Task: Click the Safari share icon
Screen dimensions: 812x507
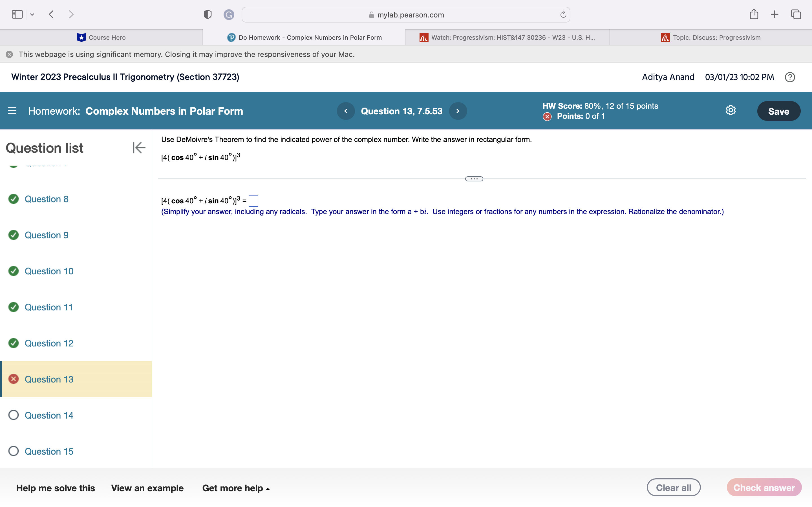Action: point(754,14)
